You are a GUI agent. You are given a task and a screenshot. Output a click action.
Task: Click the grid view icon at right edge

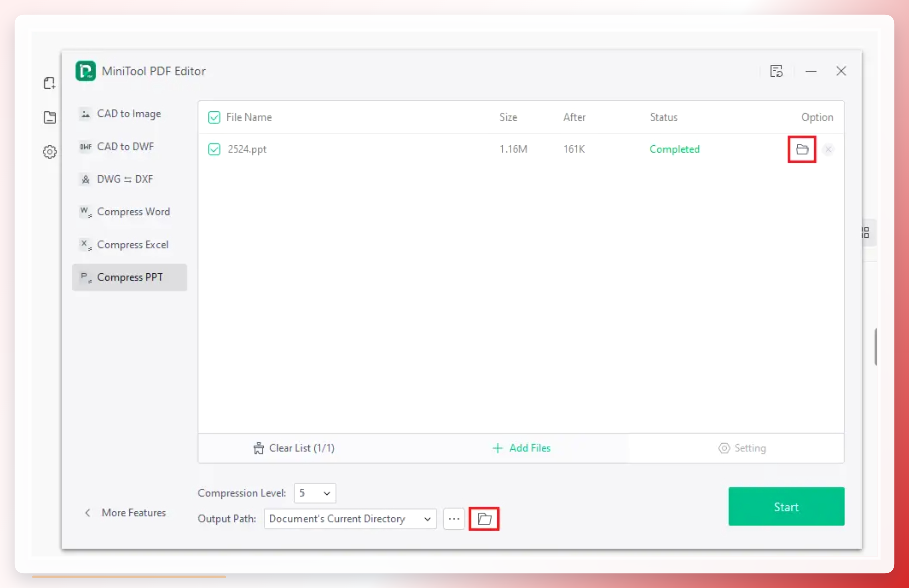point(865,232)
